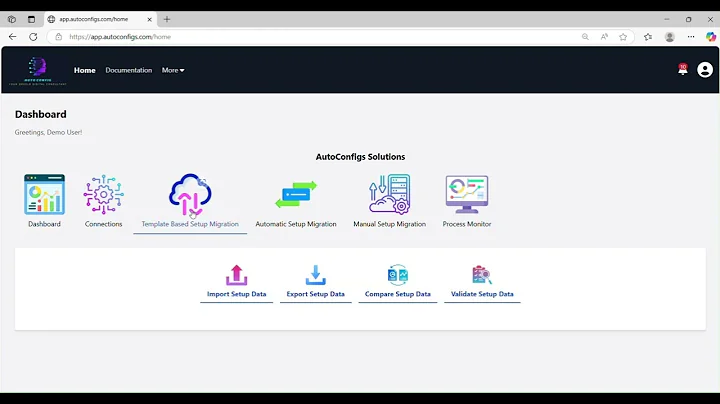Open the browser favorites list icon

pyautogui.click(x=648, y=37)
